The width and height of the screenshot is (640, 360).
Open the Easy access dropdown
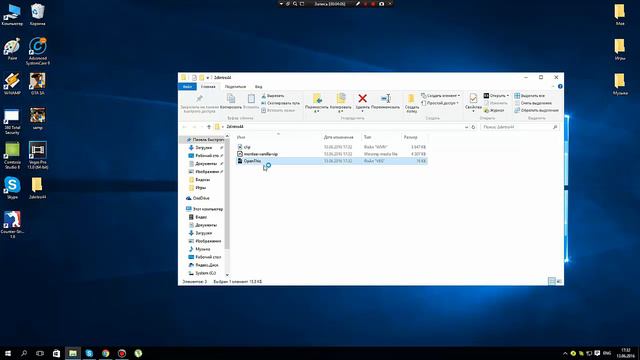pos(439,103)
